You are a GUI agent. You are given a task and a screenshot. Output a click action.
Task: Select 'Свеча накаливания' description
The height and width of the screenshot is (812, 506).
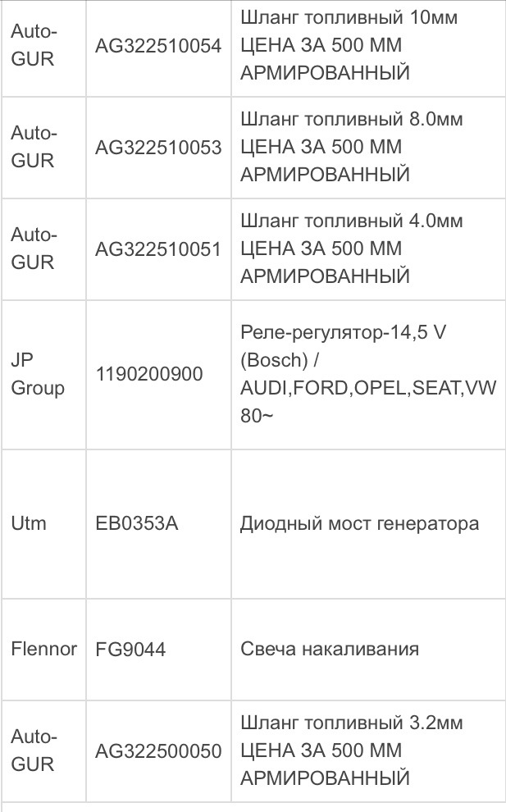pyautogui.click(x=330, y=649)
